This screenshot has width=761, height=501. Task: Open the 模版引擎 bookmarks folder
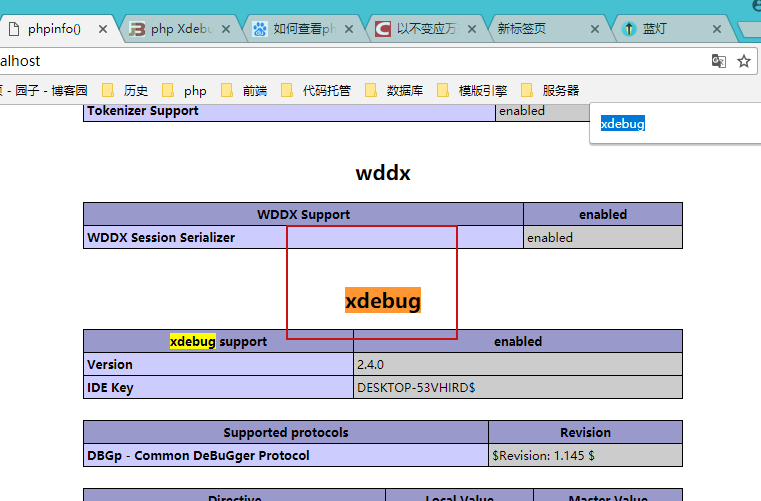[472, 90]
